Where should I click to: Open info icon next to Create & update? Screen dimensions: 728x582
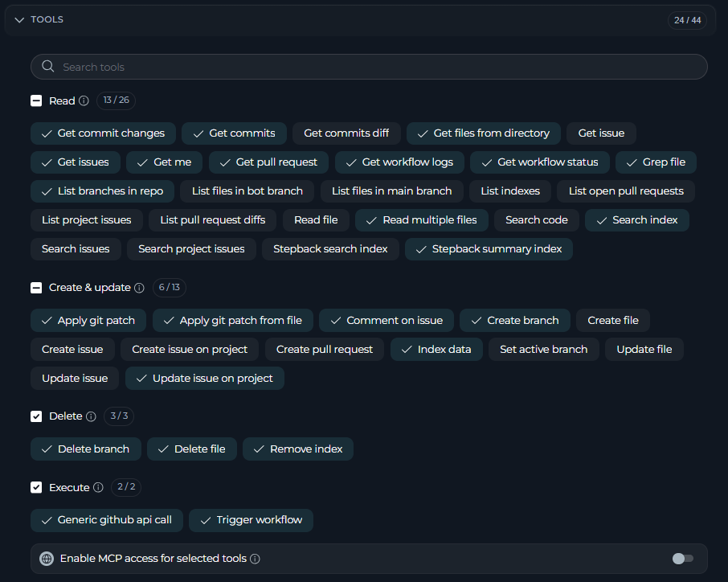pyautogui.click(x=139, y=288)
